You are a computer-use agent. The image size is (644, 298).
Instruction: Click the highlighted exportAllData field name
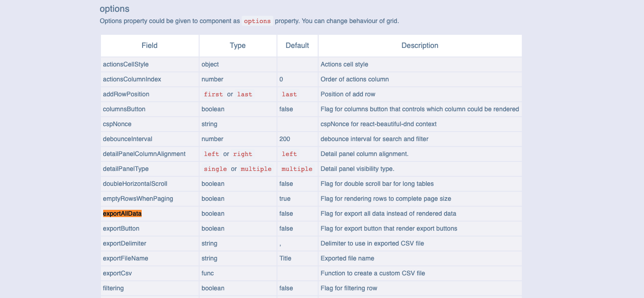click(122, 213)
